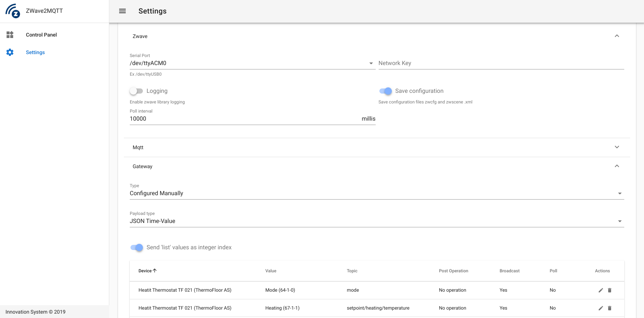Go to Settings page
This screenshot has height=318, width=644.
point(35,52)
